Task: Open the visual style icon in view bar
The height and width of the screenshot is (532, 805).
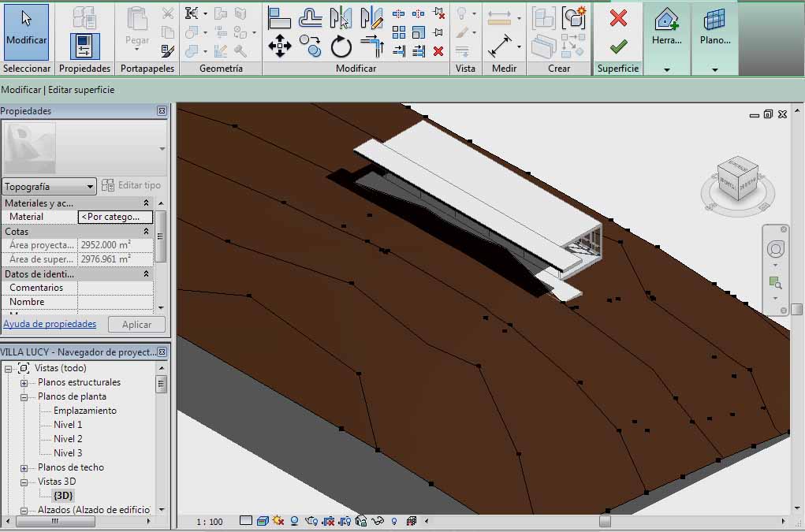Action: (262, 521)
